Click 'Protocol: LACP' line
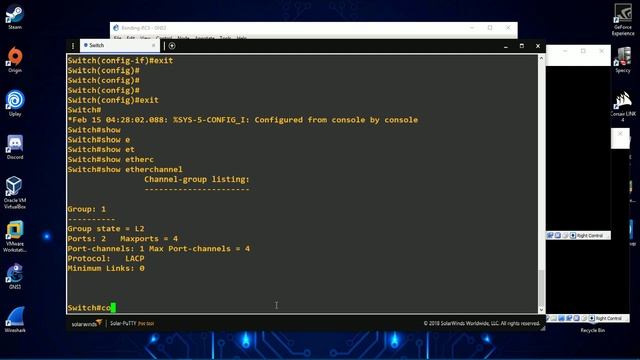Screen dimensions: 640x360 coord(106,258)
